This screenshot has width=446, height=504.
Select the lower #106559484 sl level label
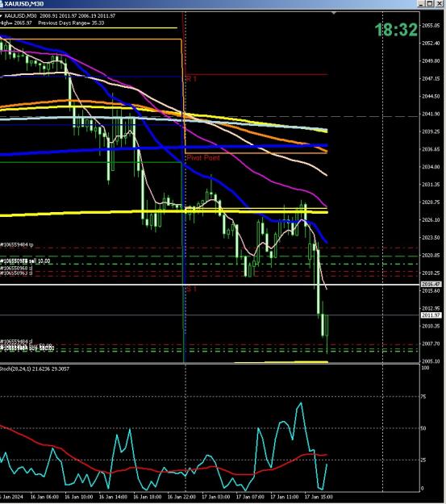(16, 341)
